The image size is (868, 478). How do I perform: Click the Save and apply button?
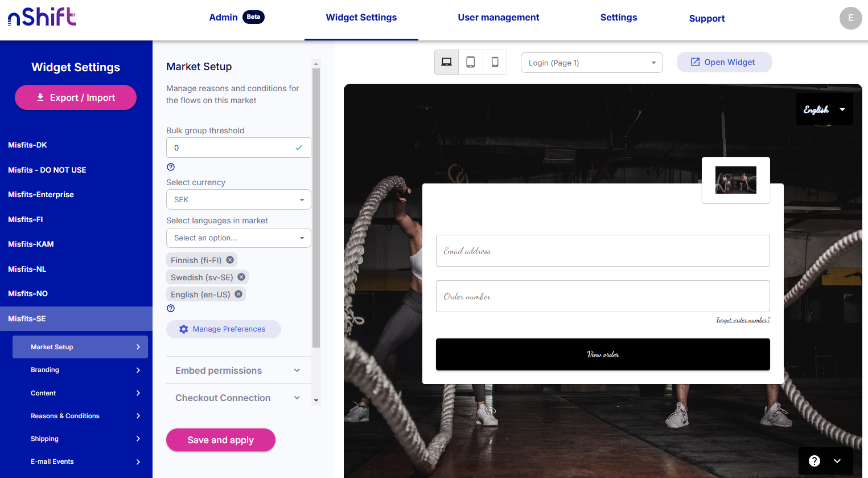[220, 440]
